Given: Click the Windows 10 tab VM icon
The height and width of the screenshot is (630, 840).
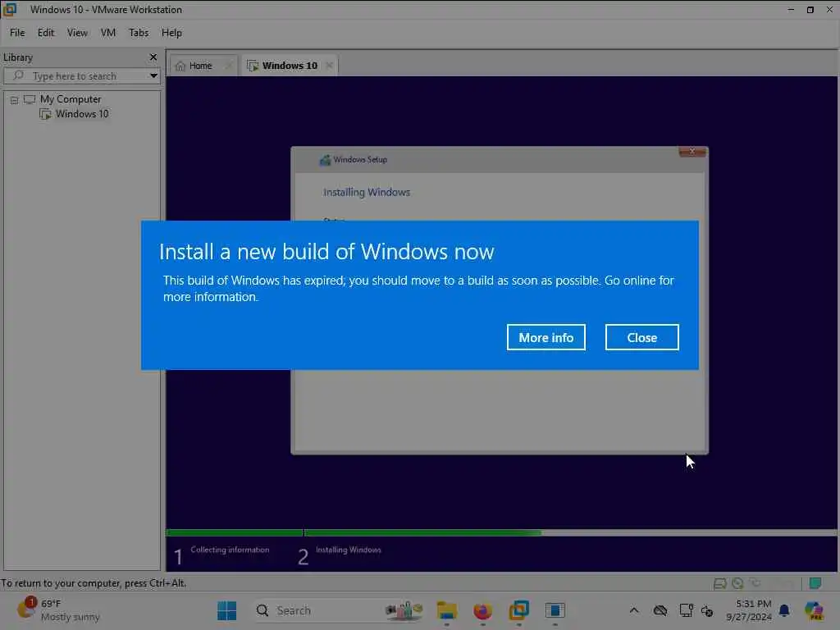Looking at the screenshot, I should click(253, 66).
